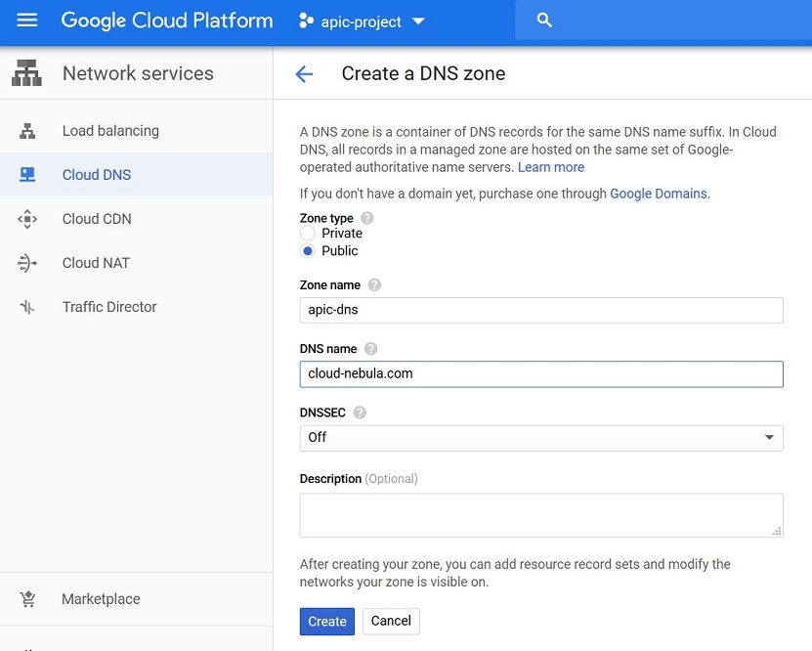Click the Create a DNS zone heading
Viewport: 812px width, 651px height.
click(x=424, y=73)
